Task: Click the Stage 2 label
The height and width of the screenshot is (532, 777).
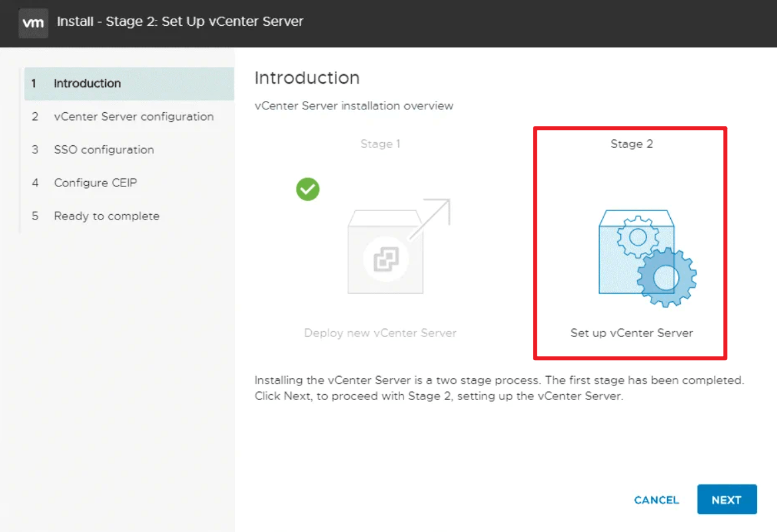Action: (631, 144)
